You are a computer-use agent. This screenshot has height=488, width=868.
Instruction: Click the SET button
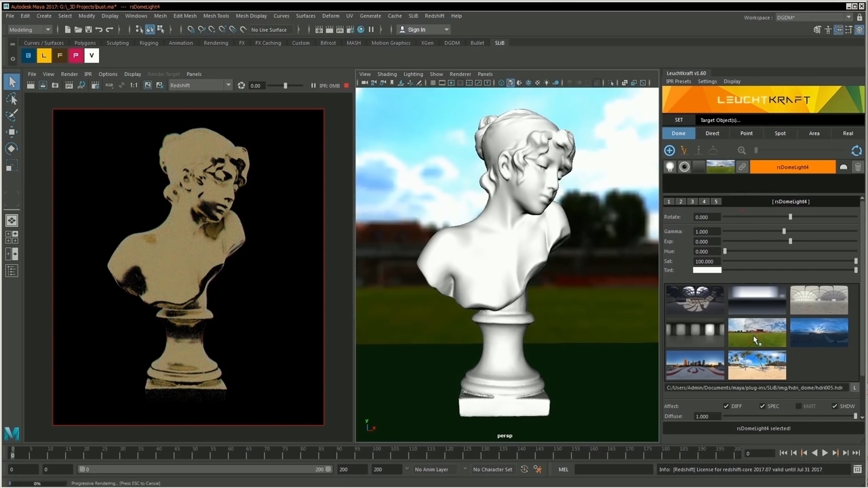coord(678,120)
